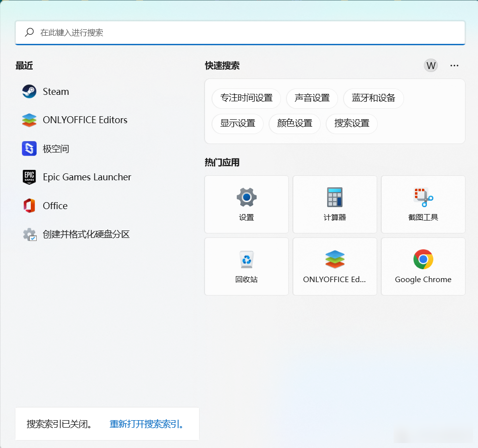Click the 截图工具 tile label
478x448 pixels.
[x=423, y=217]
